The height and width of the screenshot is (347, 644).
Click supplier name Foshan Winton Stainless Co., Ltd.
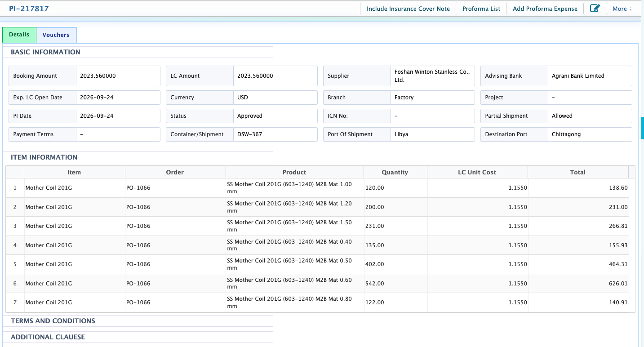pyautogui.click(x=432, y=76)
